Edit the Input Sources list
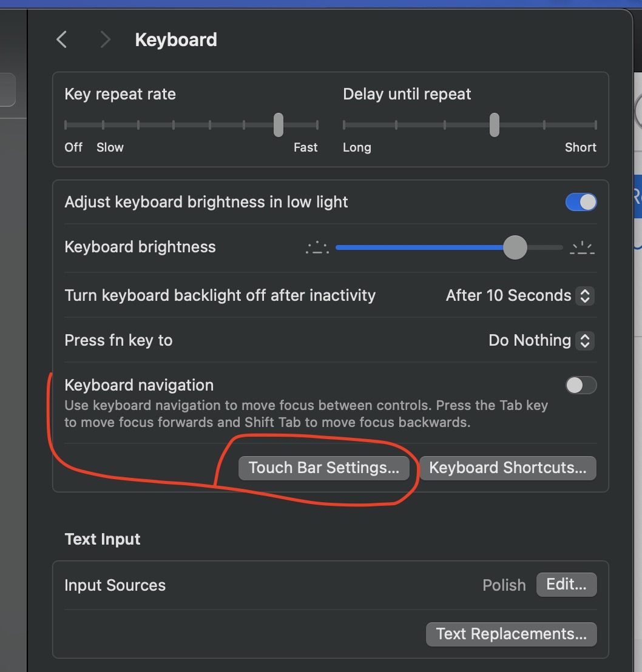This screenshot has height=672, width=642. 566,584
